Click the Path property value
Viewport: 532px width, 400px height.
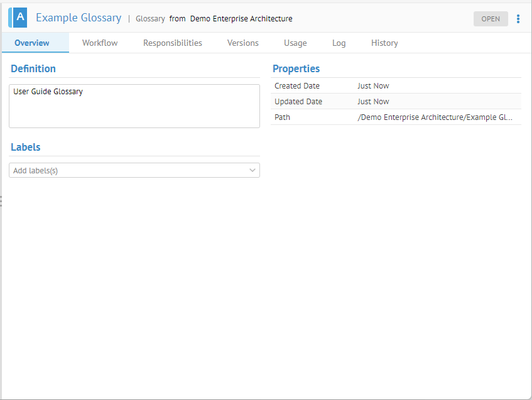tap(435, 117)
